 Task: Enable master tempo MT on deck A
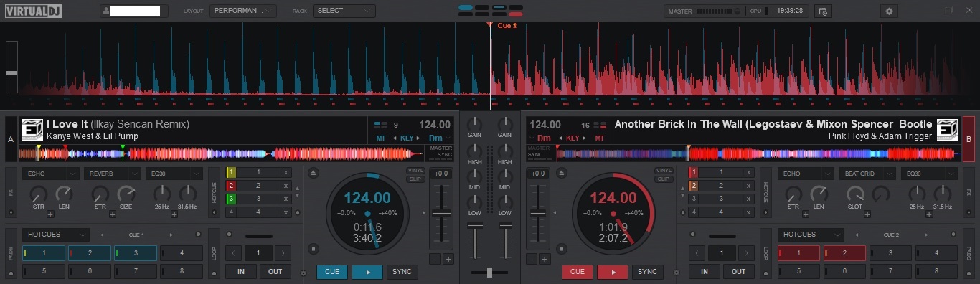coord(380,138)
